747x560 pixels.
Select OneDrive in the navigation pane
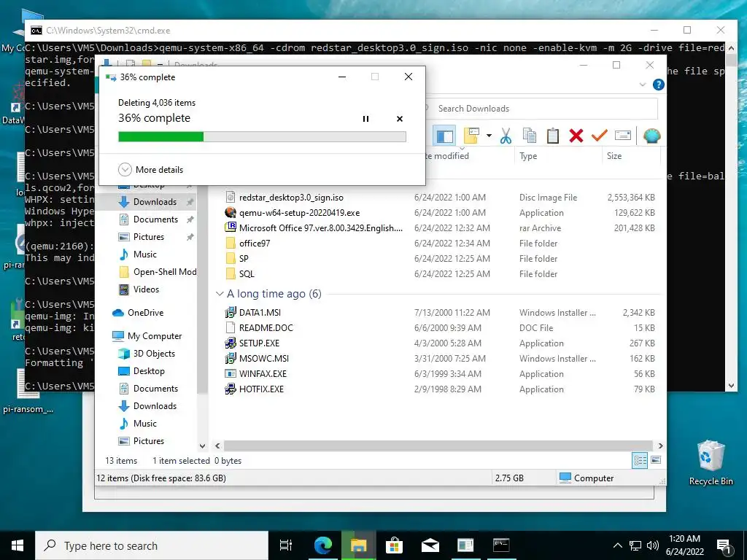coord(145,313)
